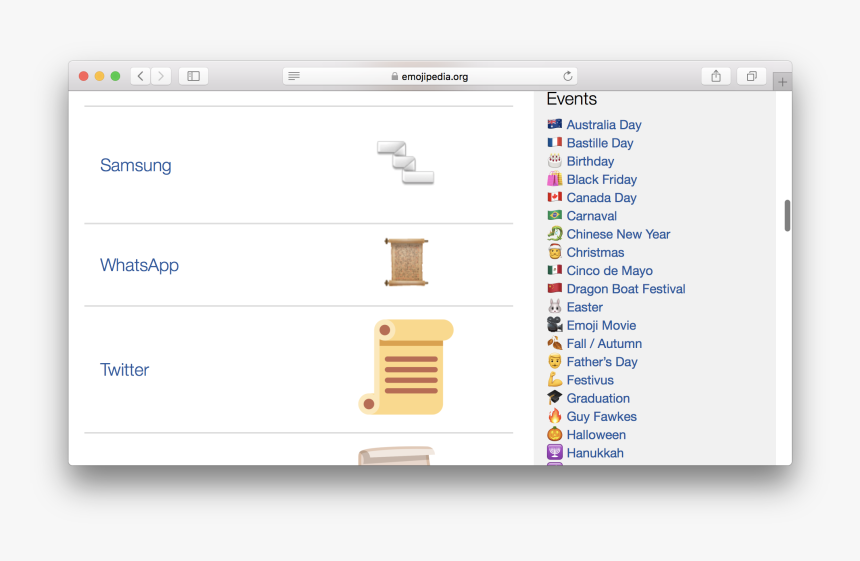Add a new tab with plus button
The width and height of the screenshot is (860, 561).
point(783,82)
